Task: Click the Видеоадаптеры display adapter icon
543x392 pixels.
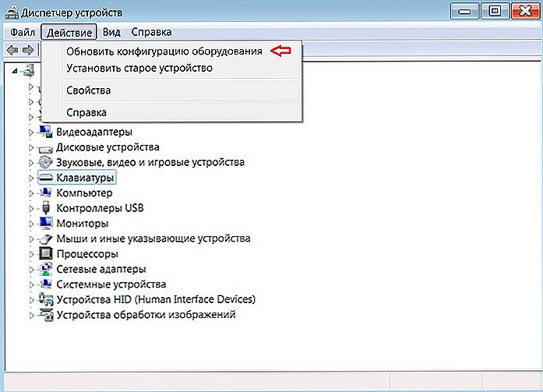Action: click(46, 132)
